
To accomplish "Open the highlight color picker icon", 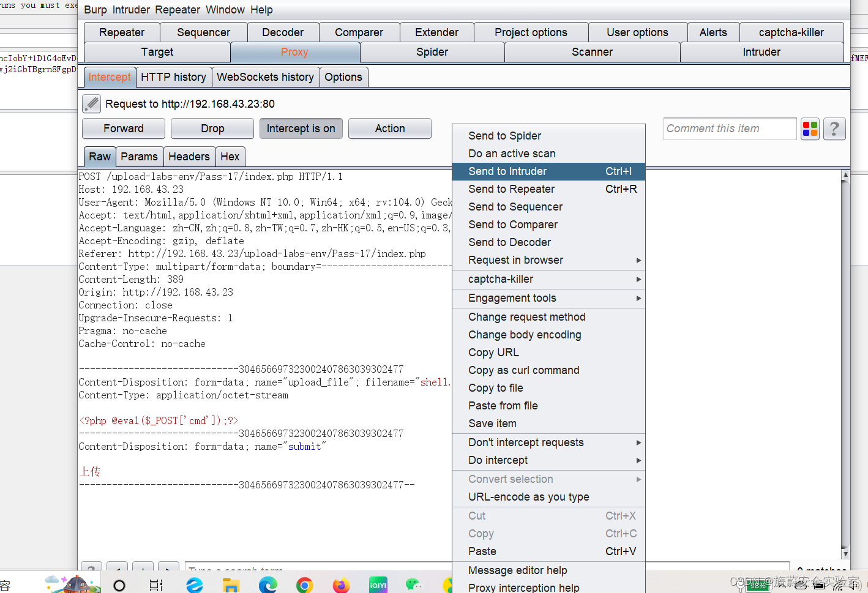I will [x=810, y=129].
